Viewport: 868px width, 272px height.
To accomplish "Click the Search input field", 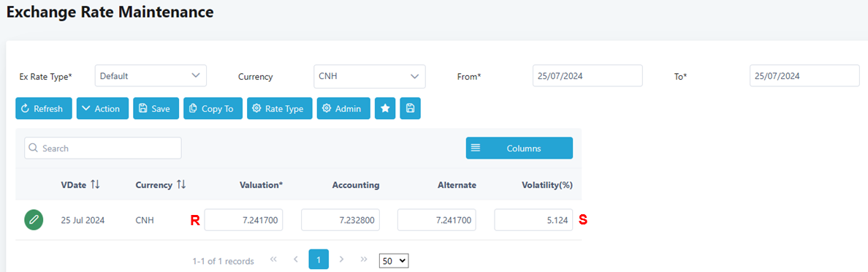I will [x=103, y=148].
